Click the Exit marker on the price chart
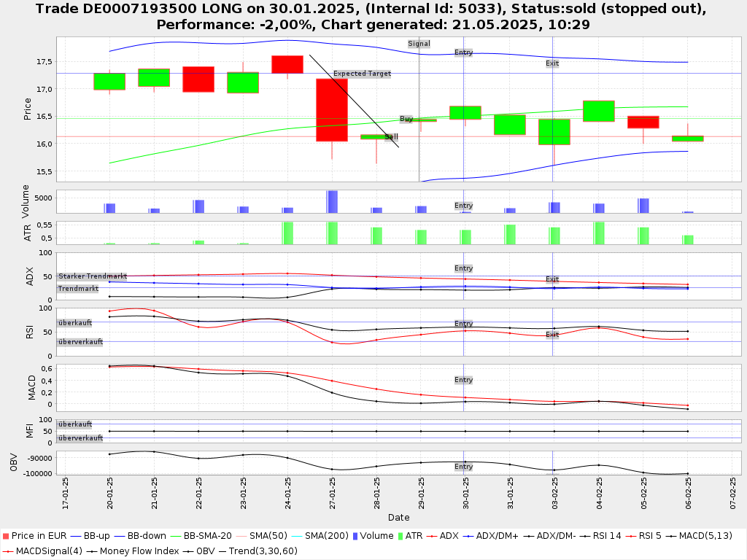Viewport: 747px width, 560px height. [x=552, y=63]
